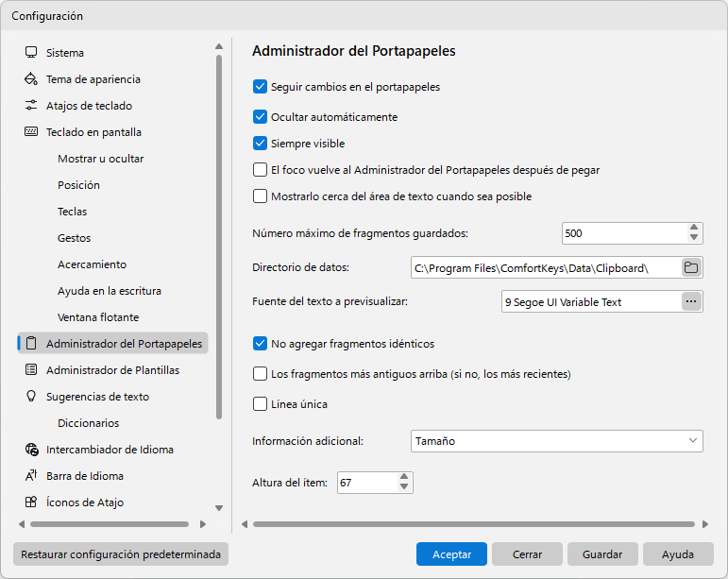Click sidebar scroll down arrow
Viewport: 728px width, 579px height.
point(219,508)
